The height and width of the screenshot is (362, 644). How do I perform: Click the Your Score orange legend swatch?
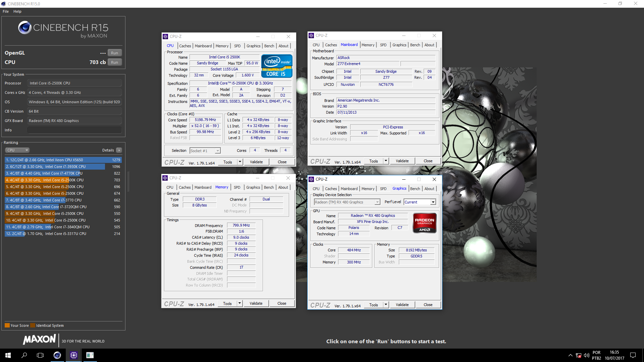click(7, 325)
